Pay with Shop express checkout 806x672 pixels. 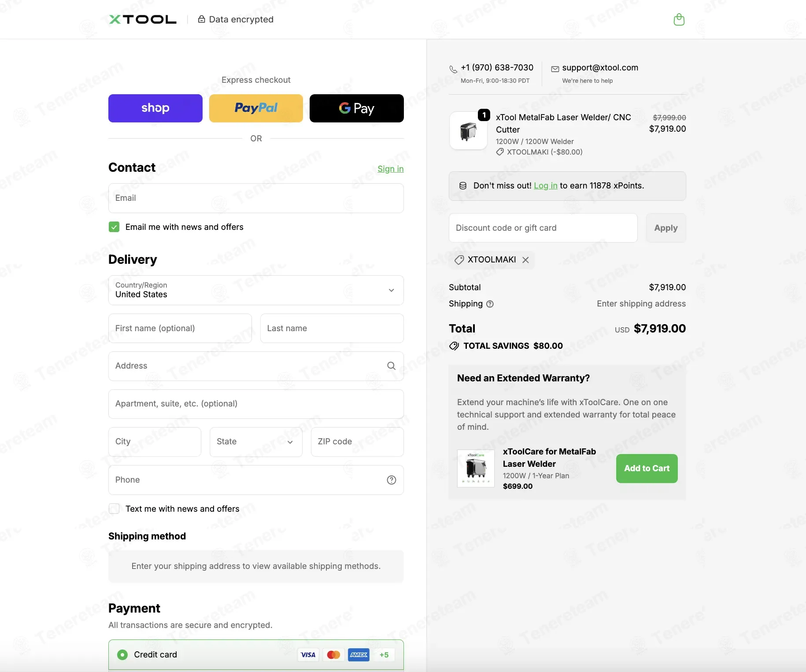click(155, 108)
